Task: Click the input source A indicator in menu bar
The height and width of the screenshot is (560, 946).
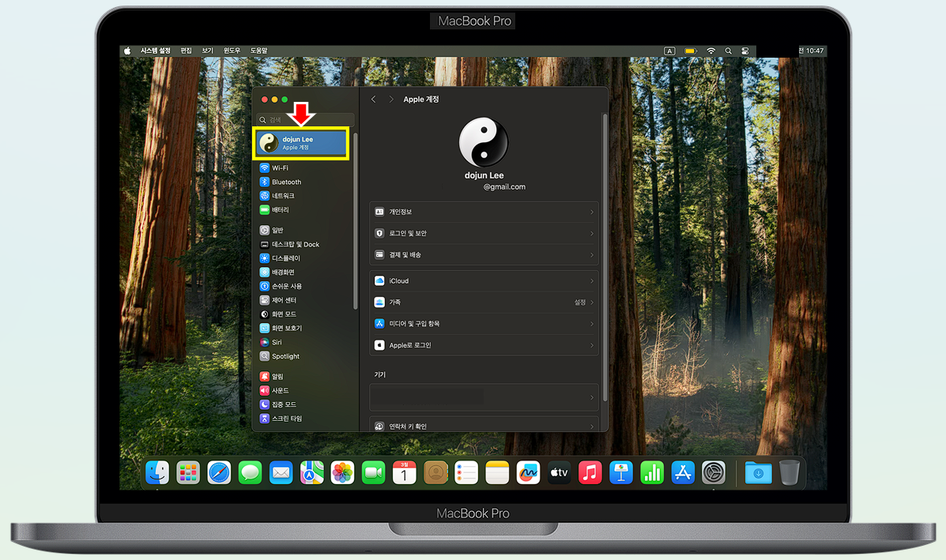Action: (669, 51)
